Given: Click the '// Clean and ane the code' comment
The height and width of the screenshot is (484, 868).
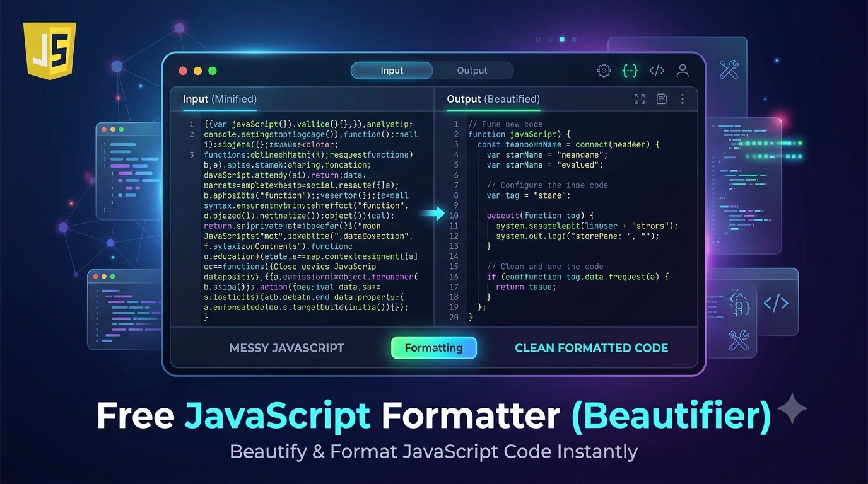Looking at the screenshot, I should coord(545,267).
